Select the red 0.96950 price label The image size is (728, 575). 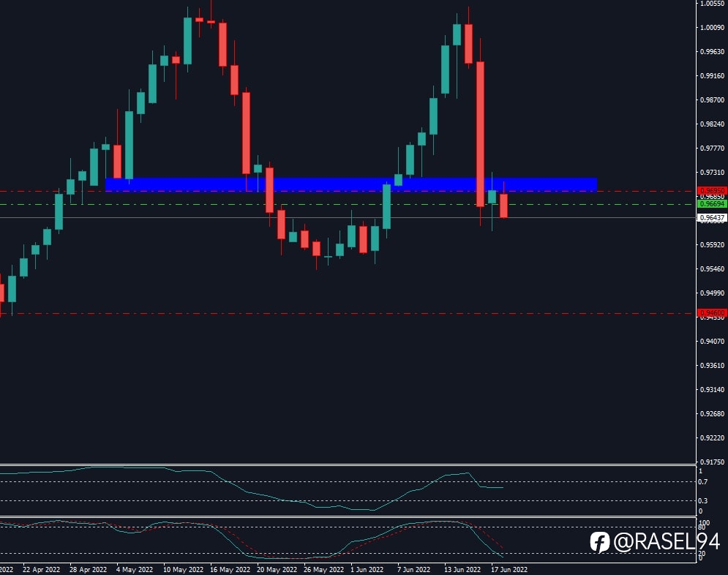(712, 191)
